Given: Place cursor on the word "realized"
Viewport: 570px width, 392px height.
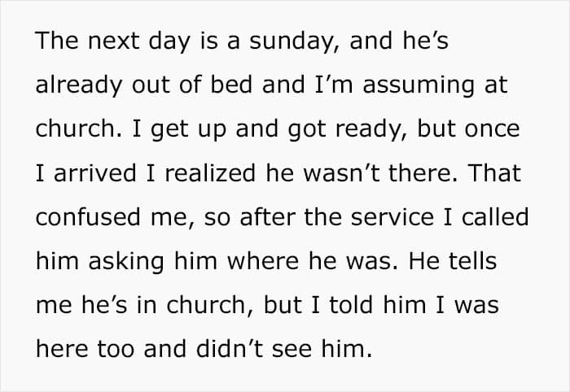Looking at the screenshot, I should point(210,172).
